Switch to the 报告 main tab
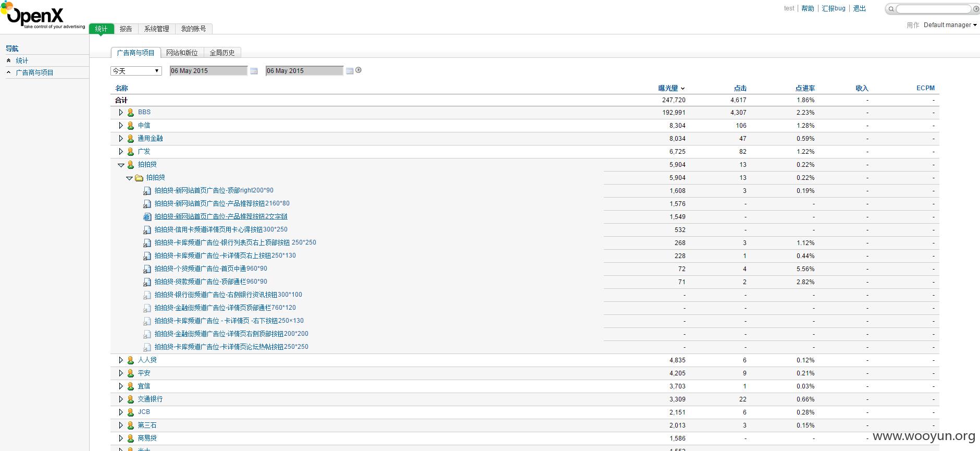The width and height of the screenshot is (980, 451). tap(126, 29)
